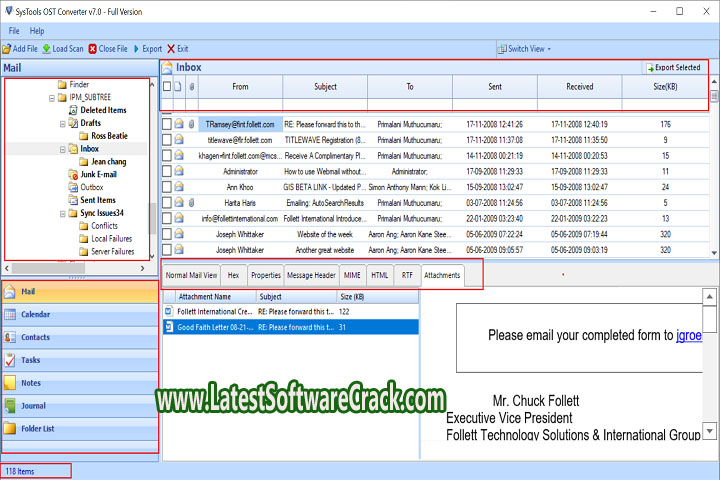Check the select-all checkbox in header
The width and height of the screenshot is (720, 480).
point(167,87)
